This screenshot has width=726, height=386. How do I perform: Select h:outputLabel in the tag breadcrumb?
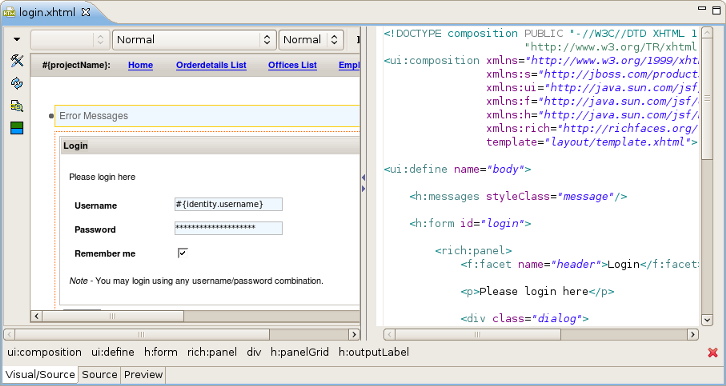374,352
